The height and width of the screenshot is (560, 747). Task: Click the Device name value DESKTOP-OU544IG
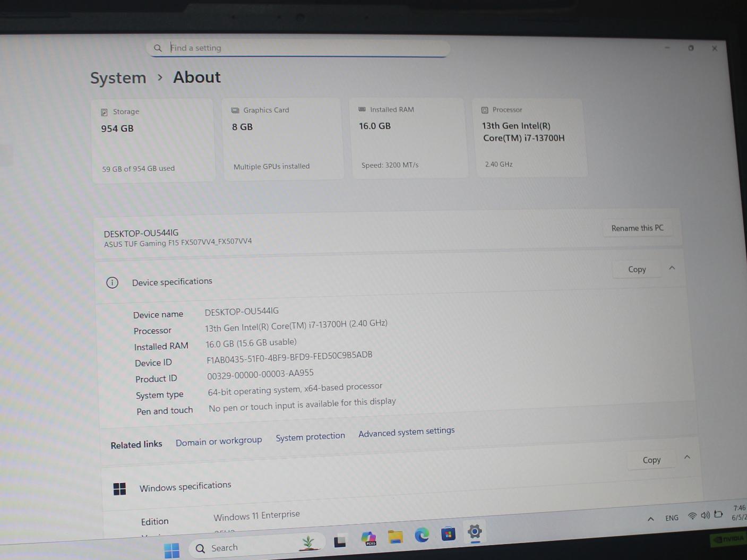point(242,312)
